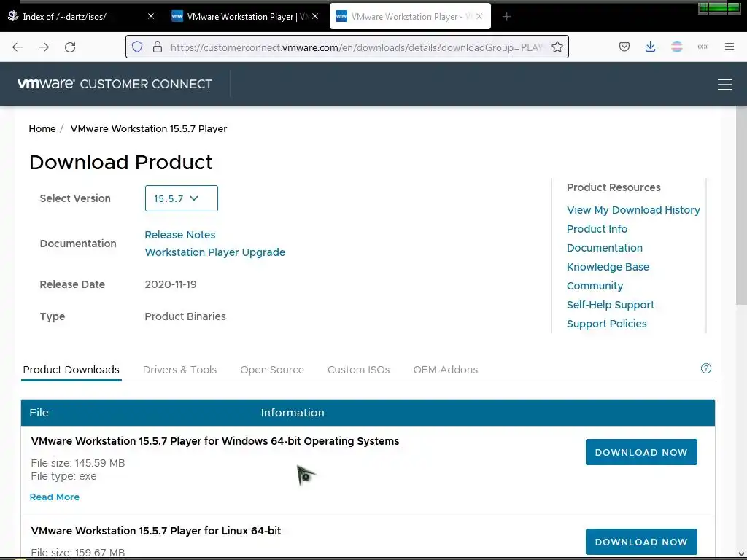Viewport: 747px width, 560px height.
Task: Click the VMware Workstation 15.5.7 Player breadcrumb
Action: point(149,128)
